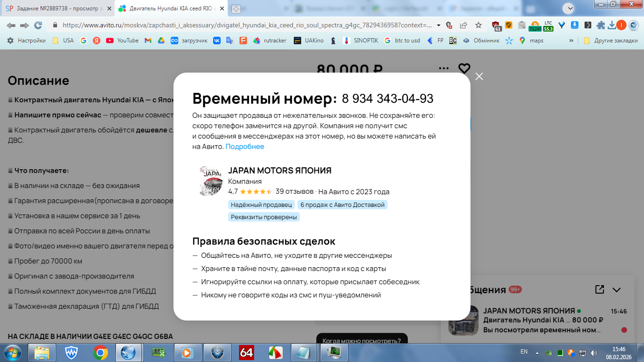Click the "Реквизиты проверены" badge

point(264,217)
